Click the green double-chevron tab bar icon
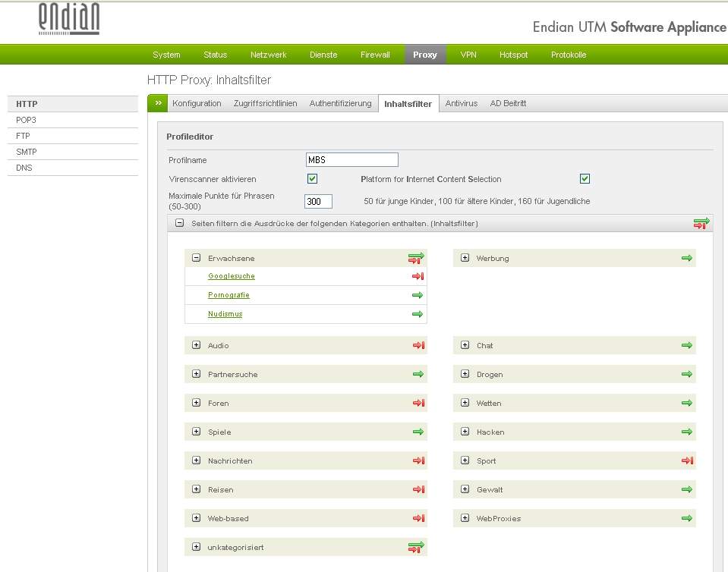This screenshot has width=728, height=572. pos(158,103)
